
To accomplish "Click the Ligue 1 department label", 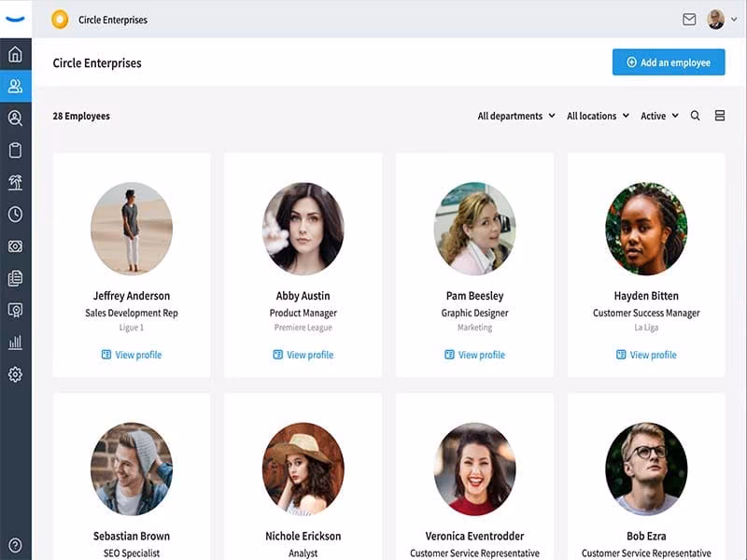I will point(132,328).
